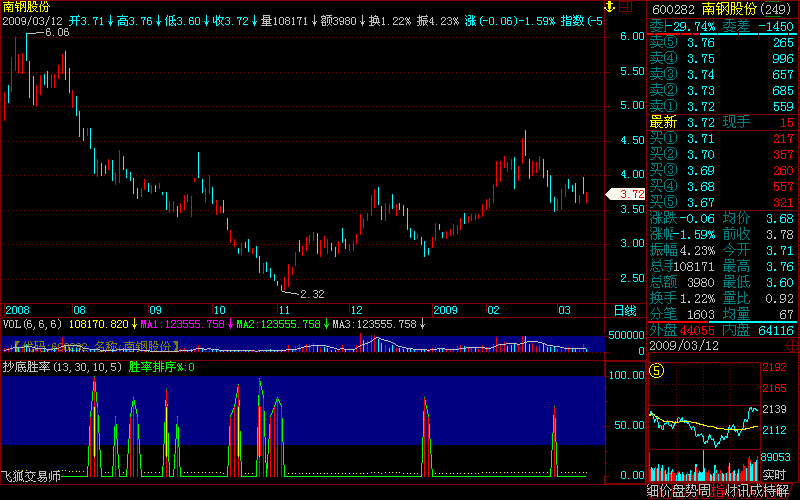
Task: Click the 买⑤ 3.67 order row
Action: pos(721,203)
